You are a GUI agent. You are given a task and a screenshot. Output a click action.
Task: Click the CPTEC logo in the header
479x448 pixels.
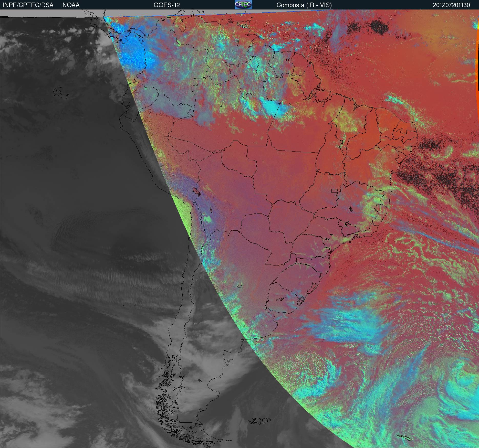coord(243,5)
